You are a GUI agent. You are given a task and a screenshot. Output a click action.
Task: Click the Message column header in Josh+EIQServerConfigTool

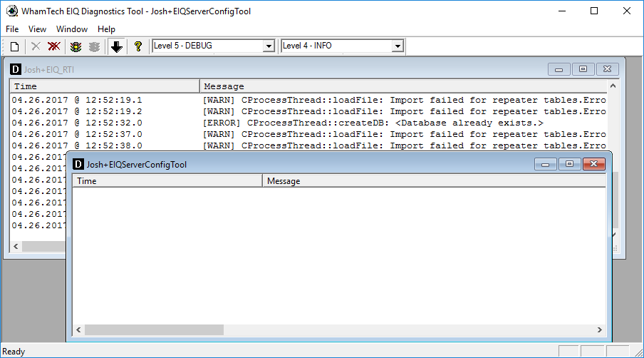click(434, 181)
